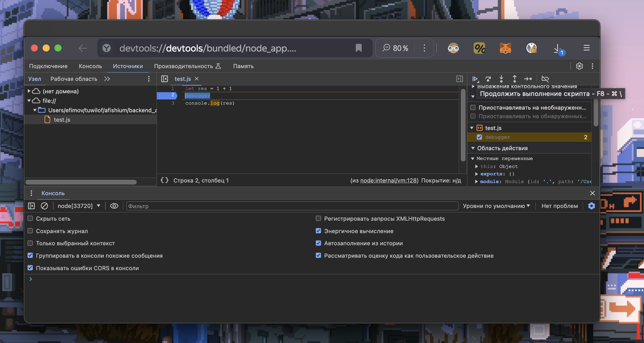The image size is (644, 343).
Task: Open Уровни по умолчанию levels dropdown
Action: click(496, 206)
